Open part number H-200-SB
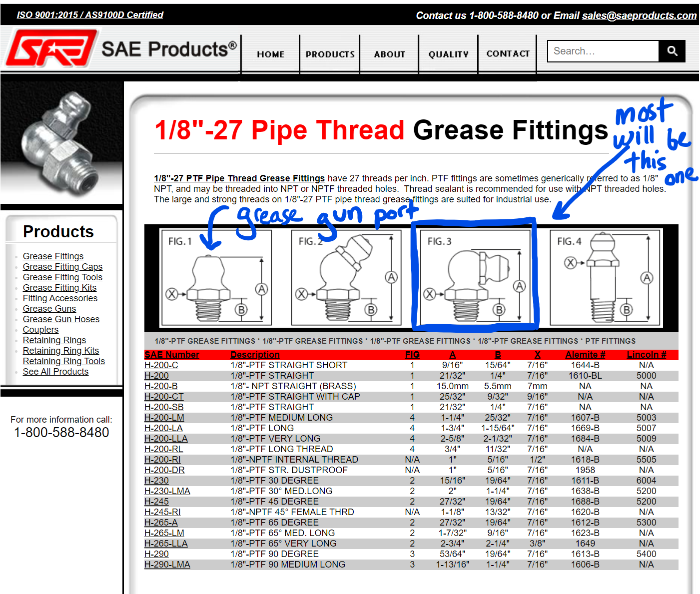700x594 pixels. coord(164,407)
